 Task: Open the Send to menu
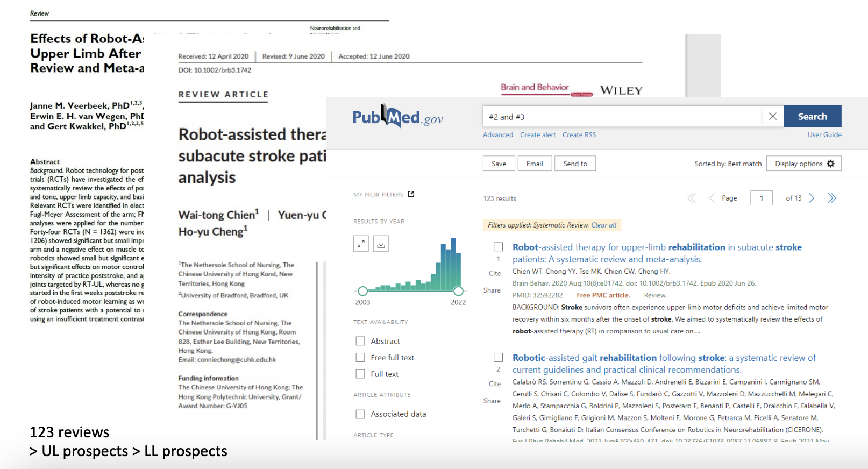pos(575,164)
